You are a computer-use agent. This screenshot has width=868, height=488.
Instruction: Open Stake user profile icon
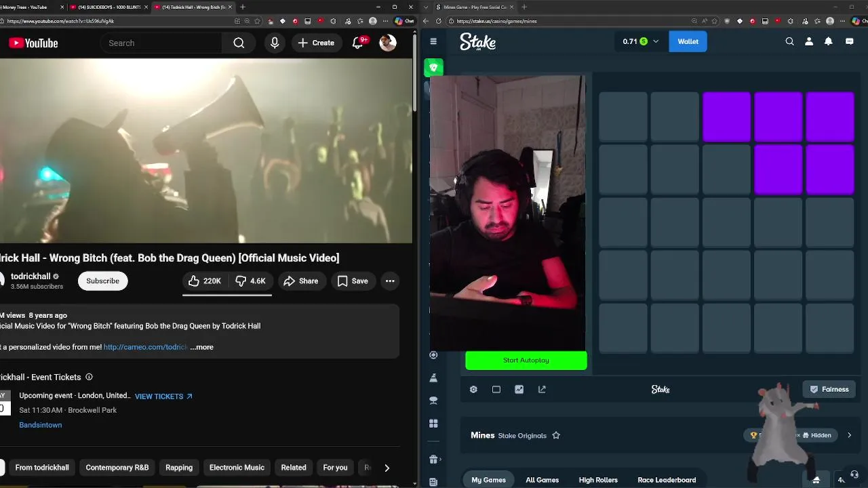point(809,41)
